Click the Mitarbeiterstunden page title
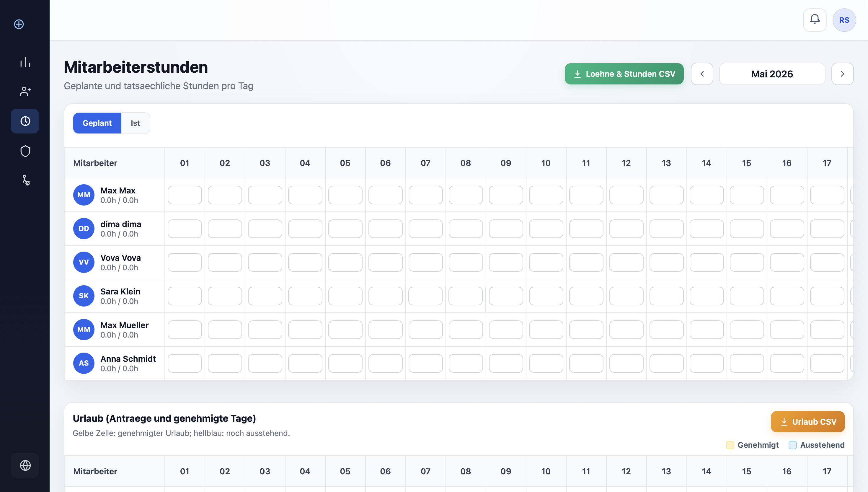This screenshot has width=868, height=492. (x=136, y=67)
